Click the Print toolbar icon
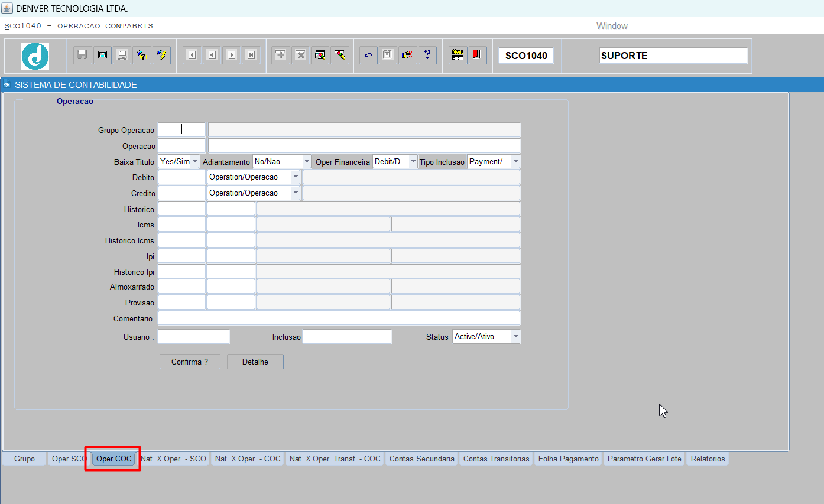 122,55
